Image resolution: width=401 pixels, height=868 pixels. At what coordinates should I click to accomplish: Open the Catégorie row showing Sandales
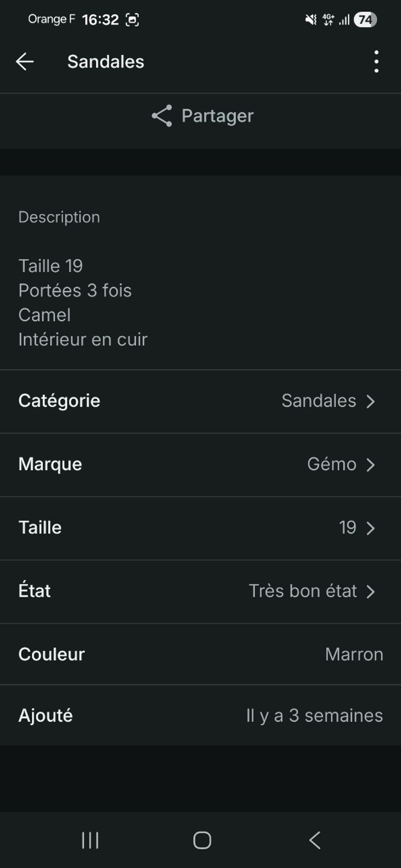tap(200, 401)
